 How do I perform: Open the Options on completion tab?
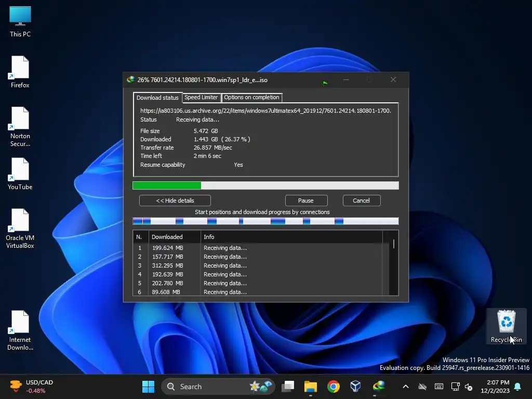pos(251,98)
